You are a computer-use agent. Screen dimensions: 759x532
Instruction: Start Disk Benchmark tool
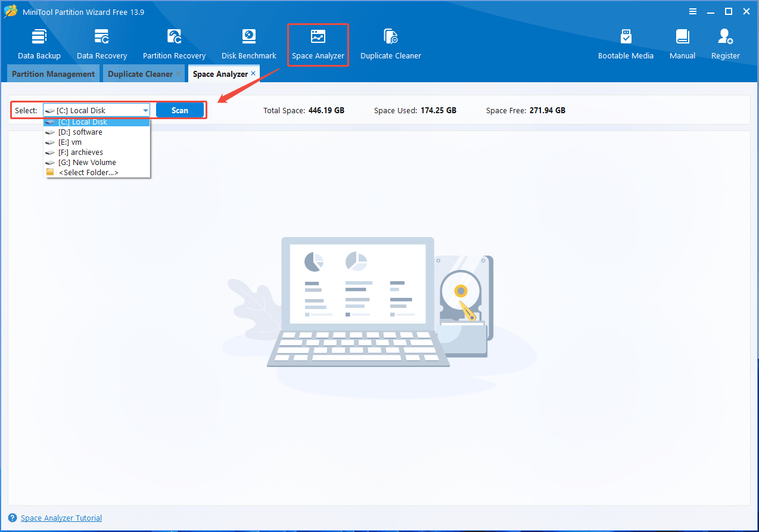point(249,44)
